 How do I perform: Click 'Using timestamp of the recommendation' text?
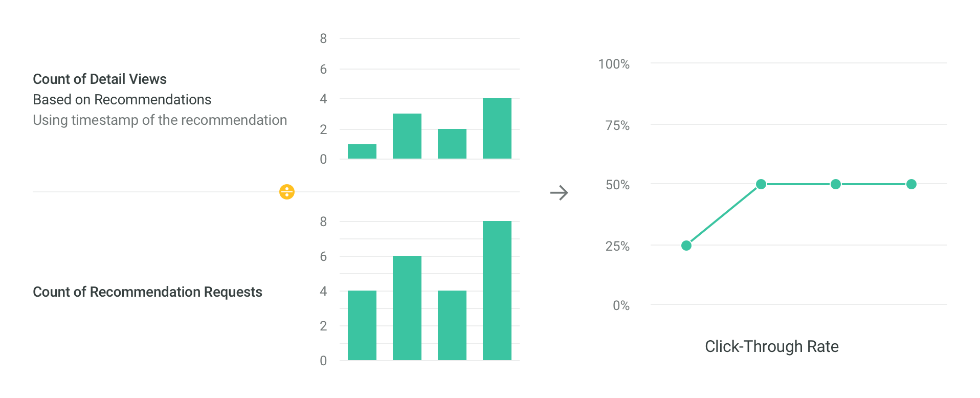coord(160,120)
